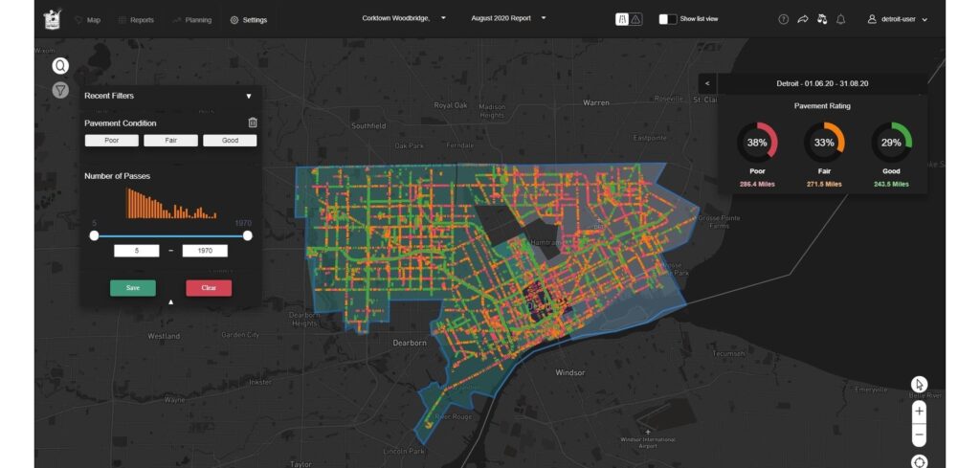Zoom in on the map
This screenshot has height=468, width=980.
(919, 412)
